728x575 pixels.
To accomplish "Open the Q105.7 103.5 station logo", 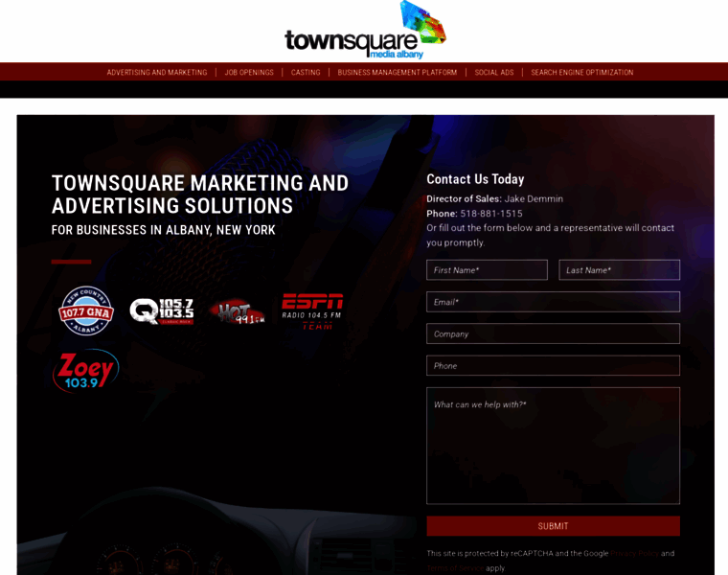I will point(162,310).
